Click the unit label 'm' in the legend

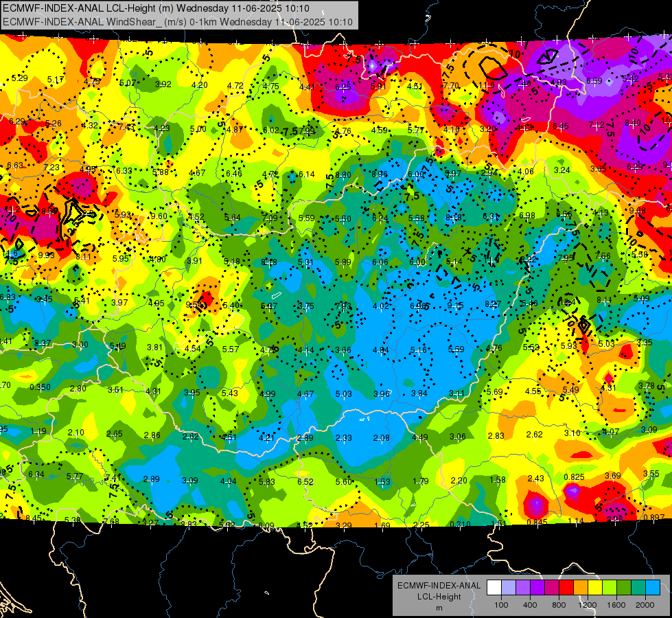tap(439, 608)
